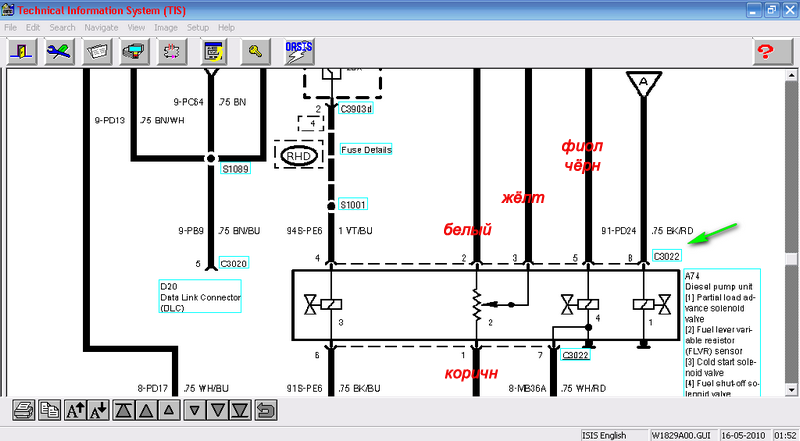This screenshot has width=800, height=441.
Task: Click the RHD dashed oval in diagram
Action: [297, 155]
